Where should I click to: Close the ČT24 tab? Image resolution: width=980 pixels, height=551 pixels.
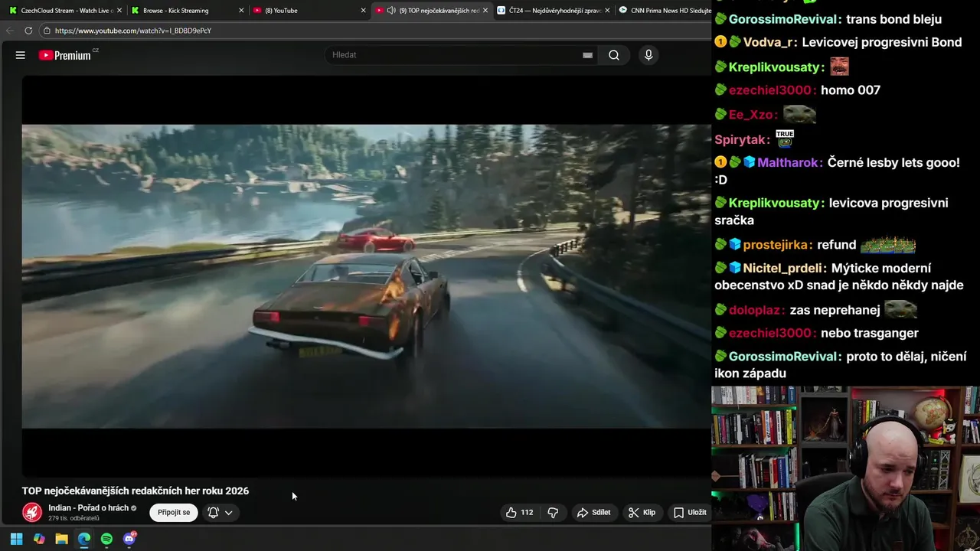pyautogui.click(x=607, y=11)
